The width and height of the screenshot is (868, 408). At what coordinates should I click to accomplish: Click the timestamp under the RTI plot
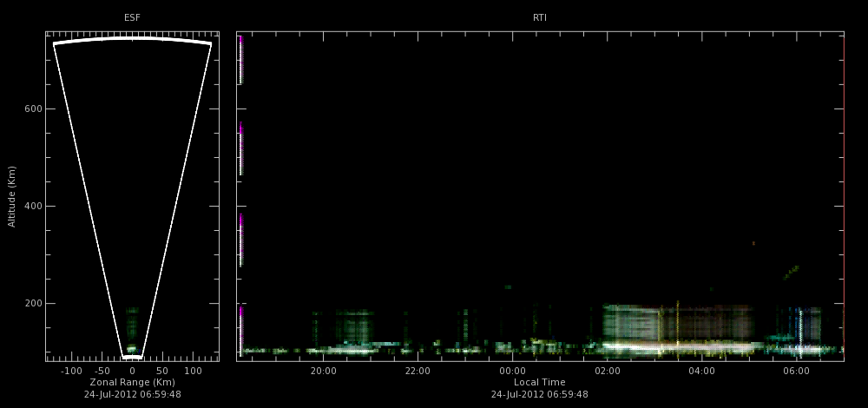pos(540,395)
